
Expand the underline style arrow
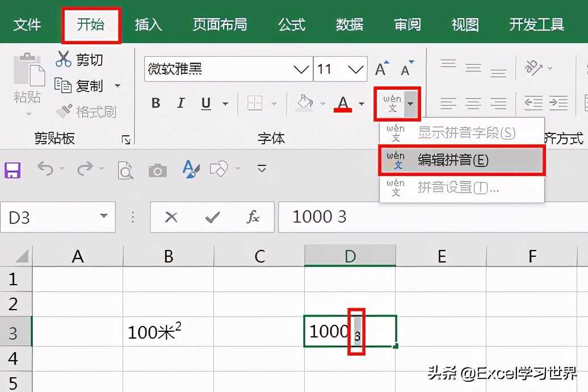(225, 103)
